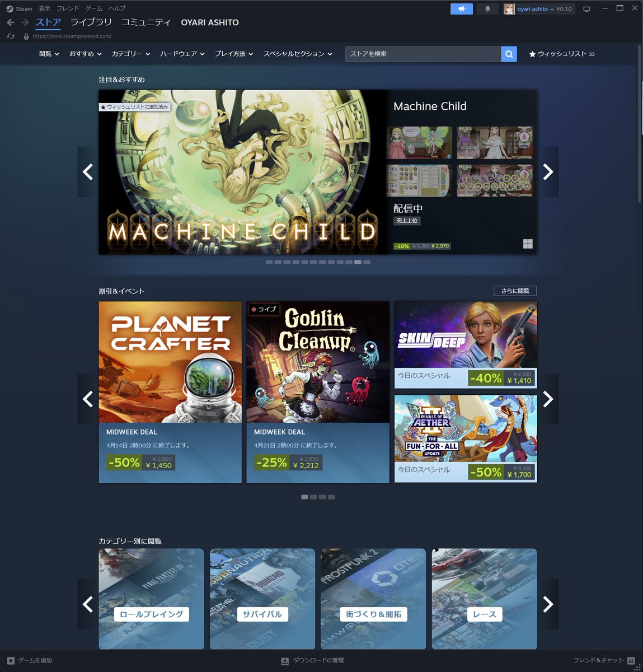Select the second discounts page dot
The height and width of the screenshot is (672, 643).
(x=313, y=497)
